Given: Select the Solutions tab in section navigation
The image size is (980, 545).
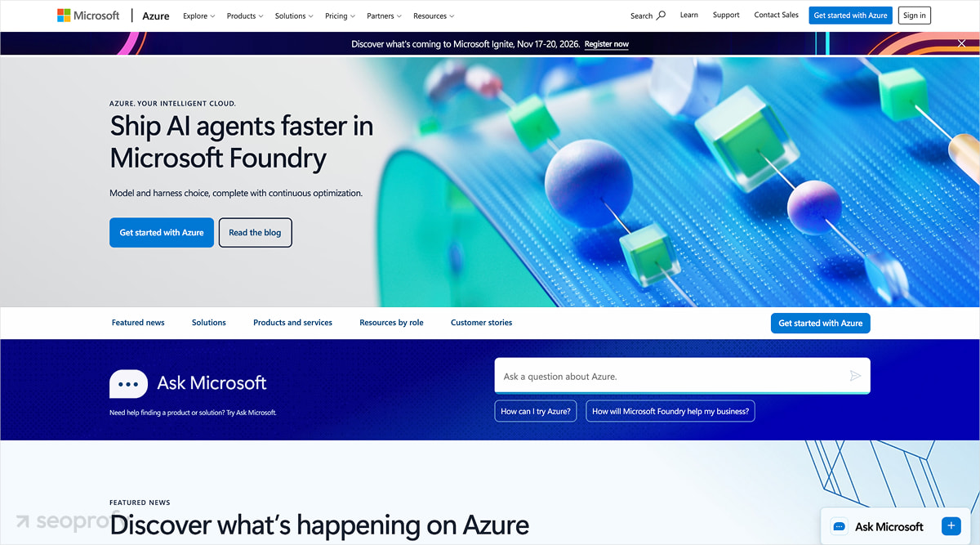Looking at the screenshot, I should pyautogui.click(x=209, y=323).
